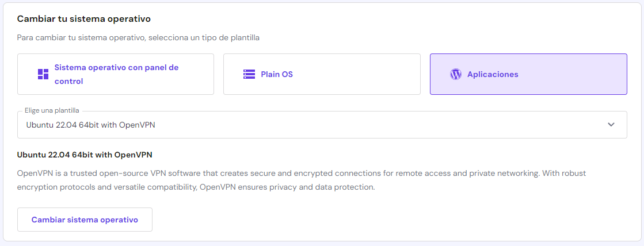Click the 'Para cambiar tu sistema operativo' instruction text
The height and width of the screenshot is (246, 644).
click(138, 38)
